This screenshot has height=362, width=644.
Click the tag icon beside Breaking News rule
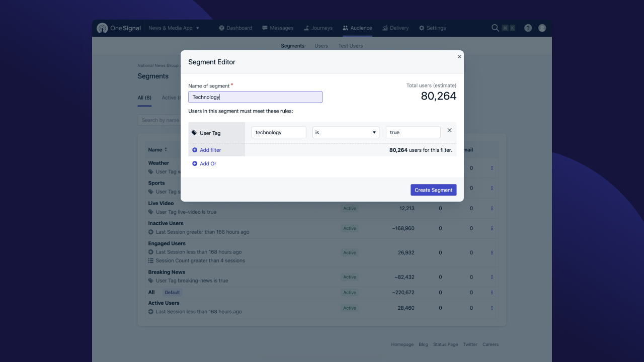(151, 281)
